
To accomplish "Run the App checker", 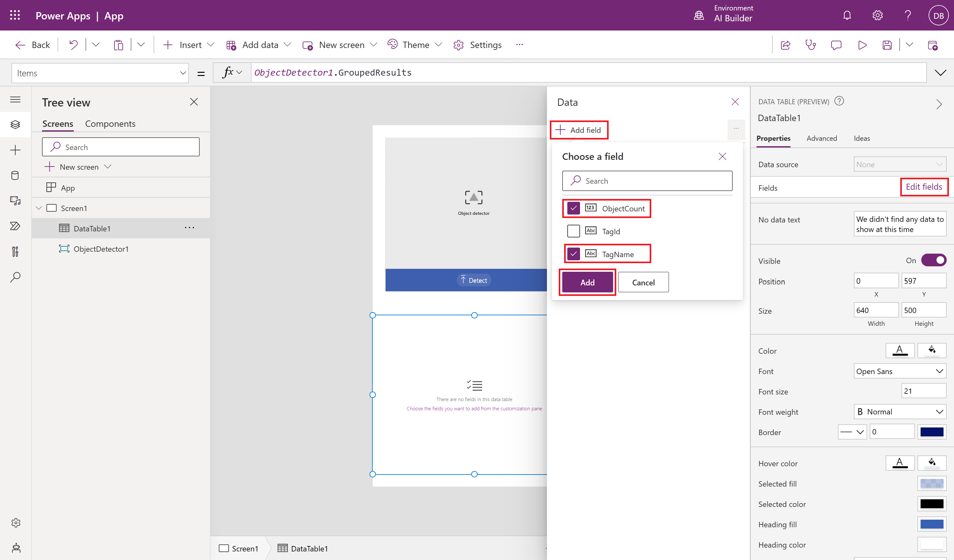I will click(x=811, y=44).
